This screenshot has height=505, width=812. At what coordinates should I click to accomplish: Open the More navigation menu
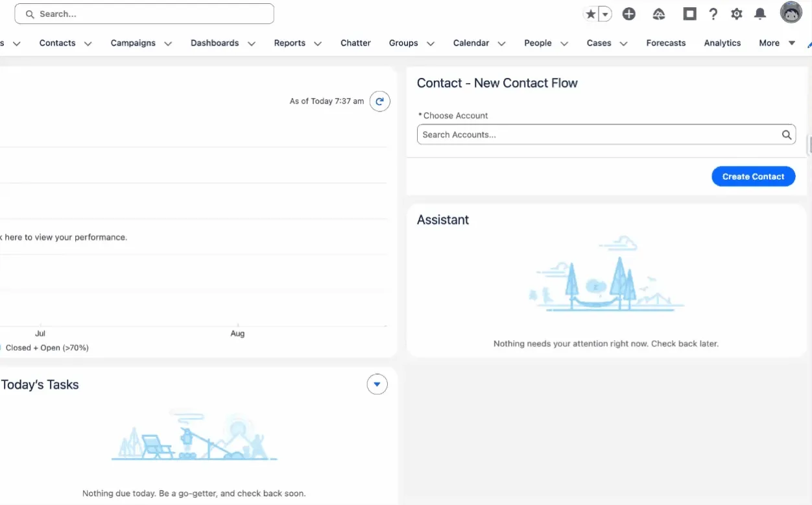click(776, 43)
